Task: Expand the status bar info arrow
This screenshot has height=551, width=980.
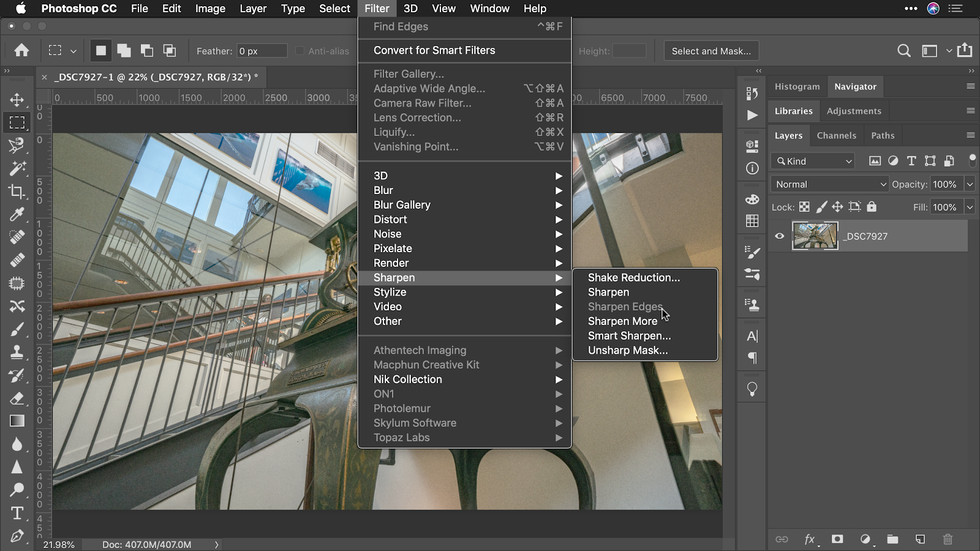Action: [216, 544]
